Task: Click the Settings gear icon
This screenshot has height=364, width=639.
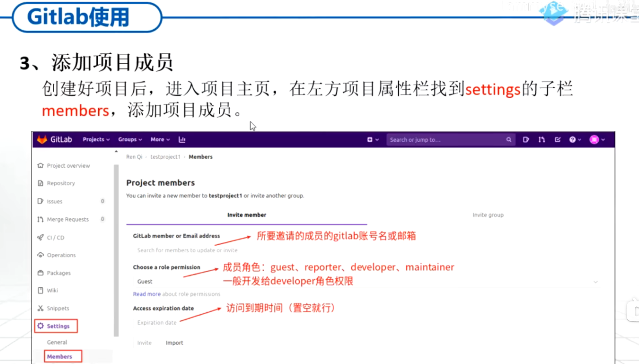Action: coord(40,326)
